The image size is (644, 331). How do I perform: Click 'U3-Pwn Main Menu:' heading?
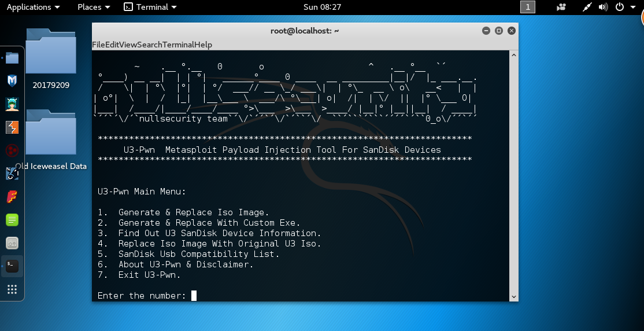pyautogui.click(x=142, y=192)
